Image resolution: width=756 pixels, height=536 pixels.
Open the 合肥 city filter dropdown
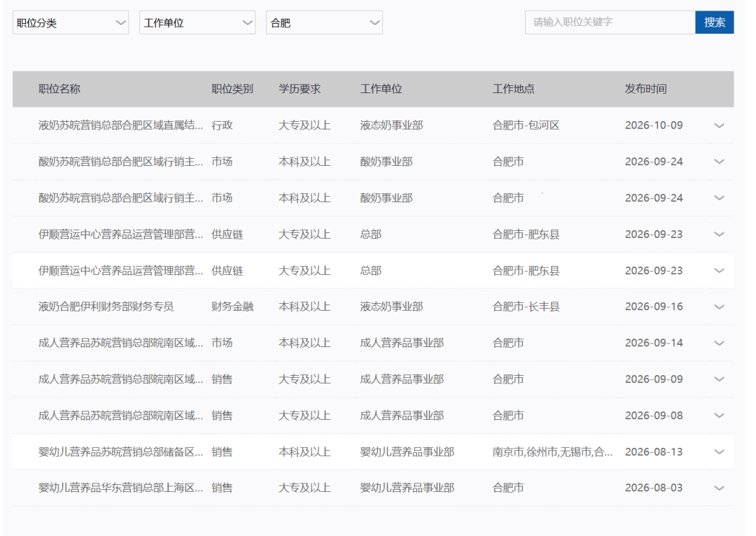pos(324,22)
